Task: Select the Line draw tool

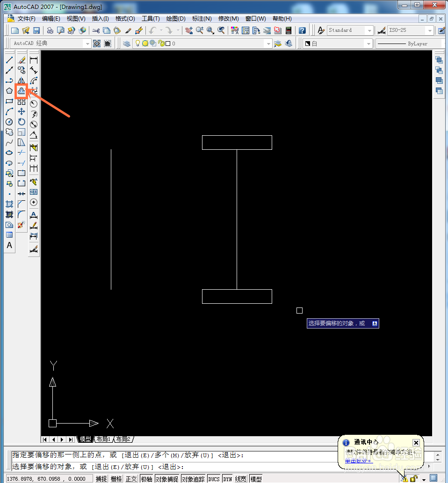Action: pos(9,60)
